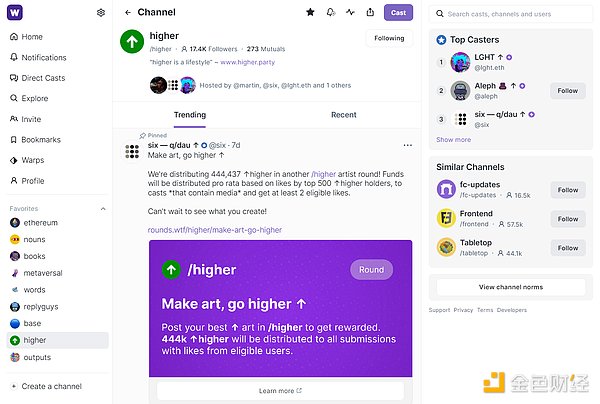Click the settings gear icon in sidebar
The width and height of the screenshot is (600, 404).
[x=101, y=13]
